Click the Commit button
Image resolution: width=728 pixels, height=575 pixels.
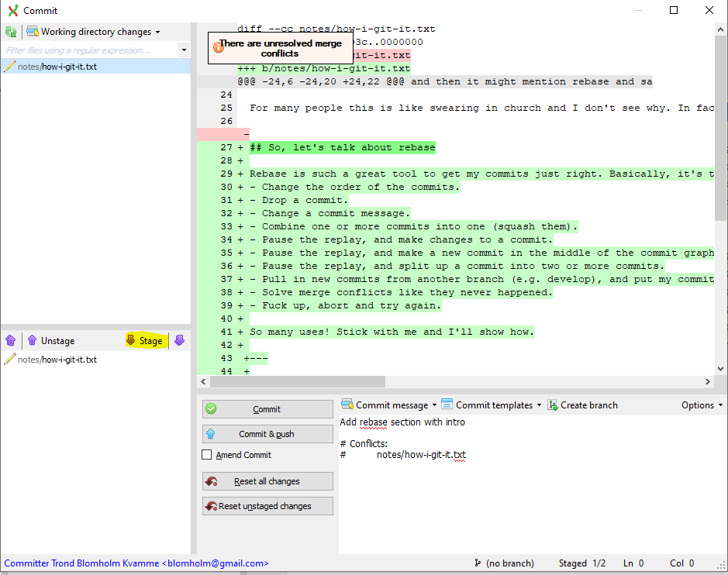(267, 408)
